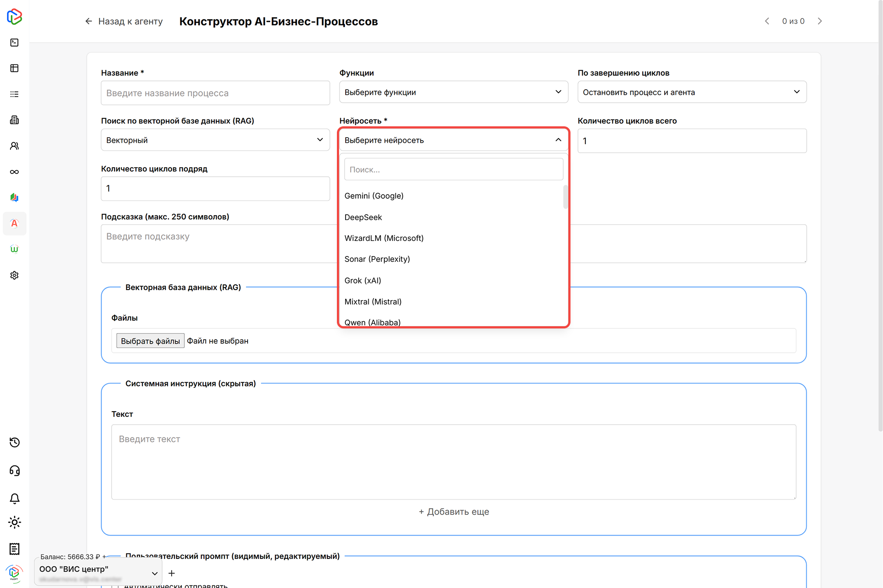Select the Grok (xAI) option
This screenshot has height=588, width=883.
(x=363, y=280)
